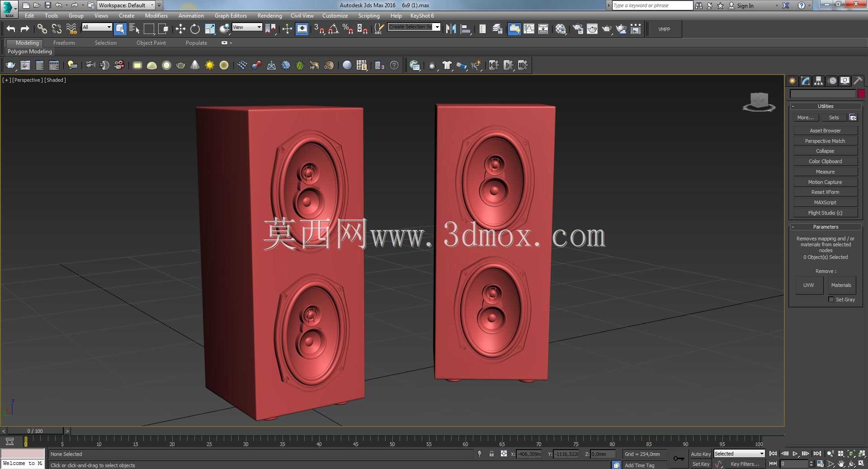Open the [Shaded] viewport shading menu
This screenshot has width=868, height=469.
click(x=55, y=80)
